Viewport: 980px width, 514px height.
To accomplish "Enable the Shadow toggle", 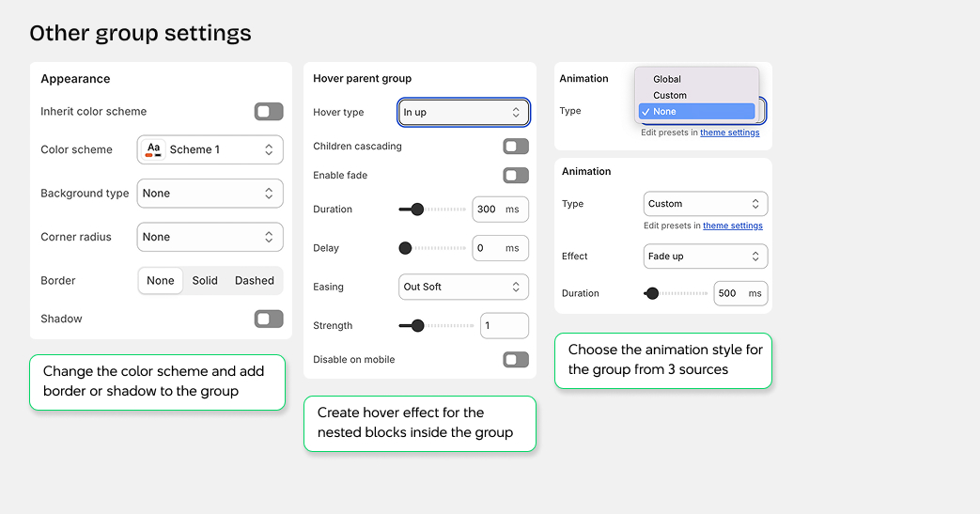I will point(269,319).
